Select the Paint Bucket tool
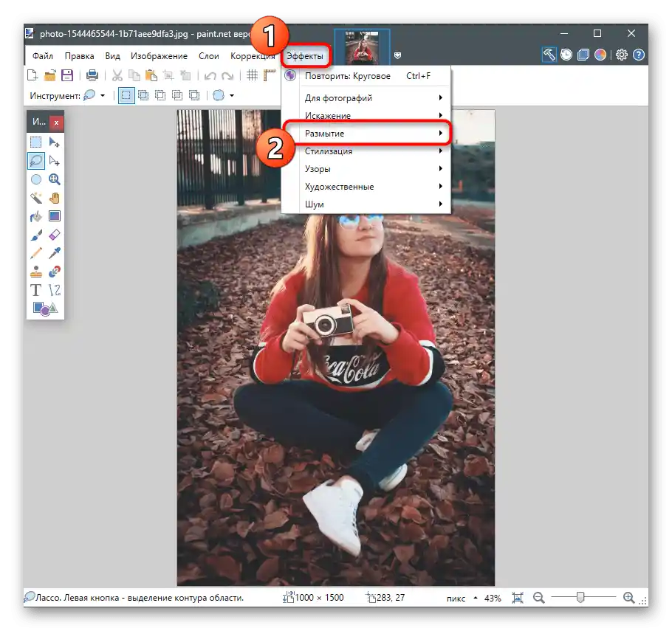This screenshot has width=672, height=631. 36,216
